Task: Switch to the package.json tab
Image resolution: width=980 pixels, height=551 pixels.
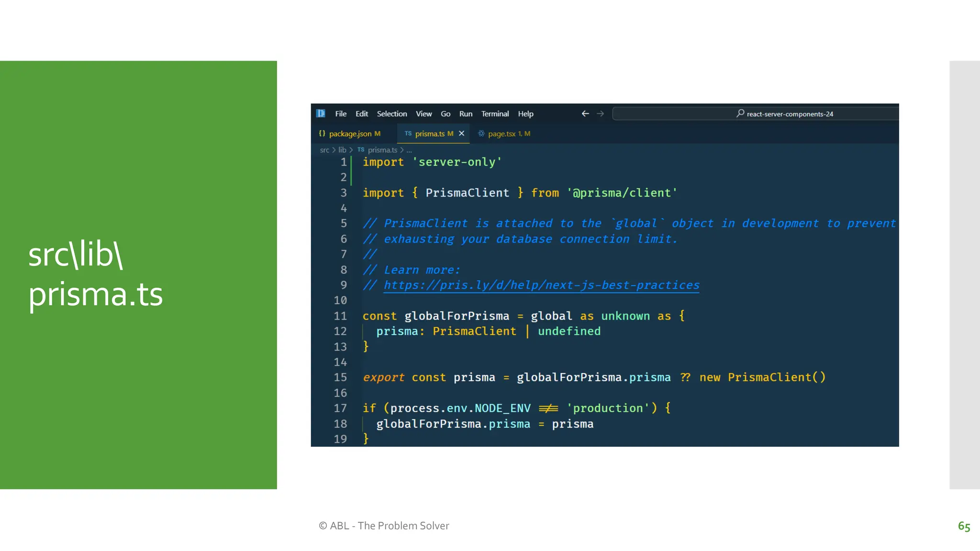Action: [x=350, y=133]
